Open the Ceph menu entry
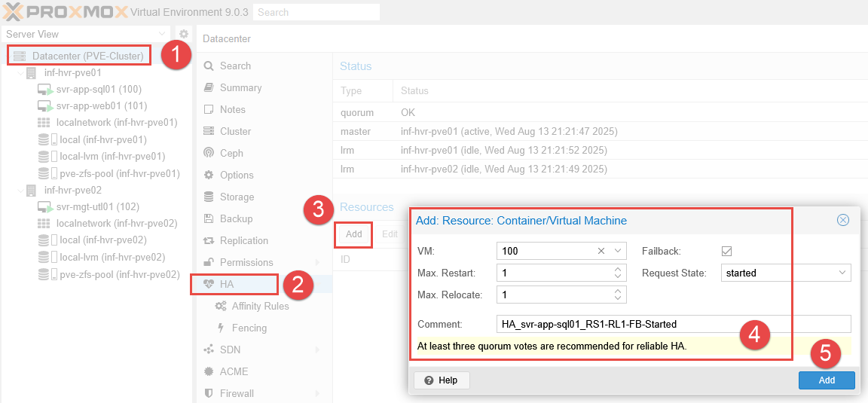This screenshot has width=868, height=403. pyautogui.click(x=231, y=153)
